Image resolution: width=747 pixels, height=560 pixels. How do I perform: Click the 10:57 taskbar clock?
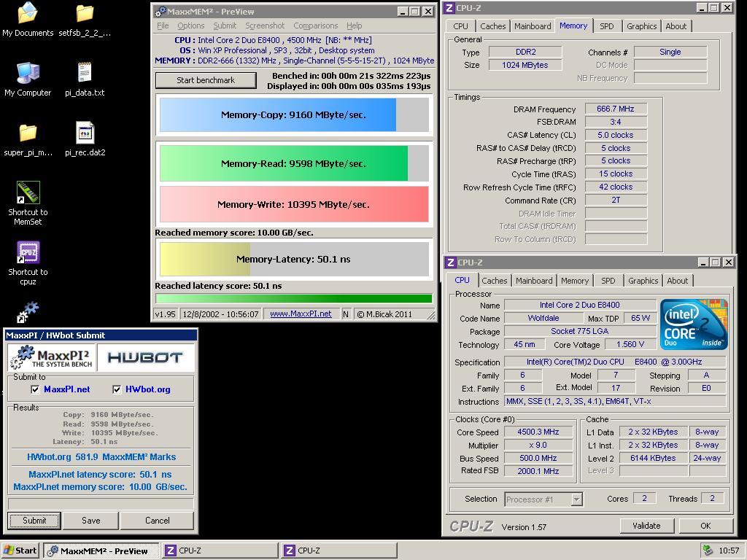click(x=729, y=551)
